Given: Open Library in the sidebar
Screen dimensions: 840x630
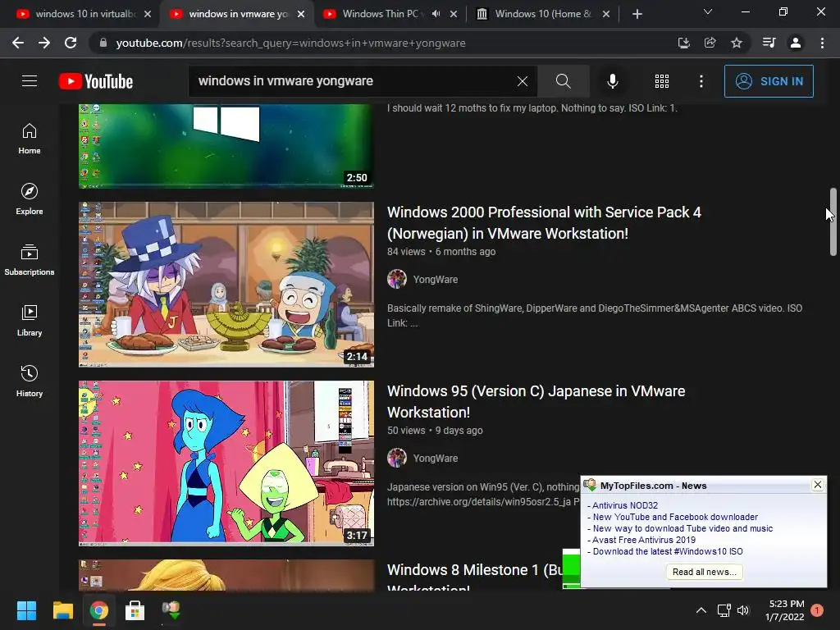Looking at the screenshot, I should pos(30,321).
